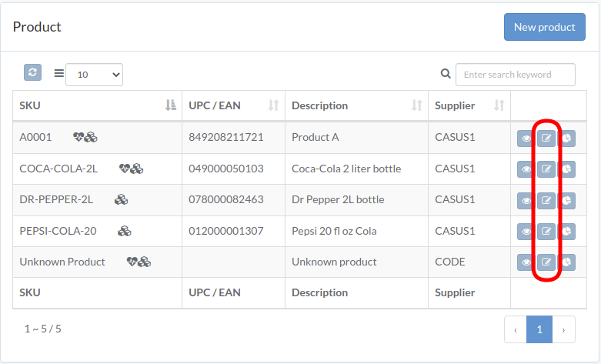Click the list rows icon beside page size
This screenshot has height=364, width=601.
59,73
